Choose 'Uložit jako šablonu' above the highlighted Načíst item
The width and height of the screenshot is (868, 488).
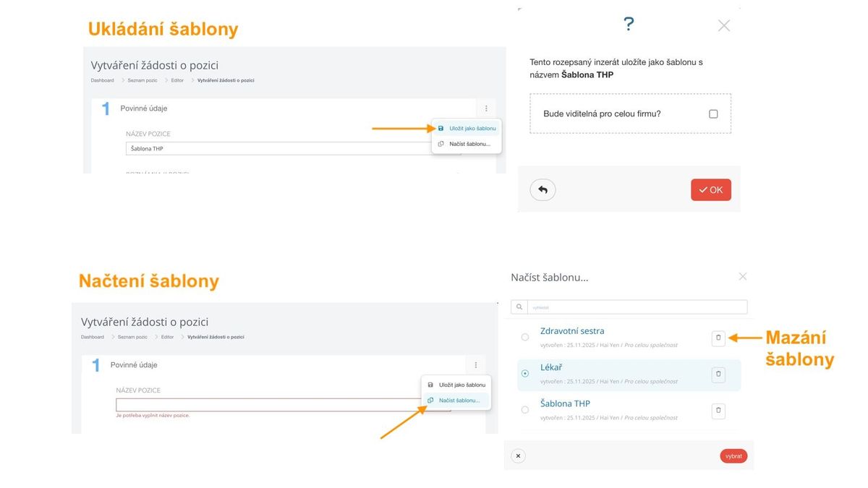tap(461, 385)
